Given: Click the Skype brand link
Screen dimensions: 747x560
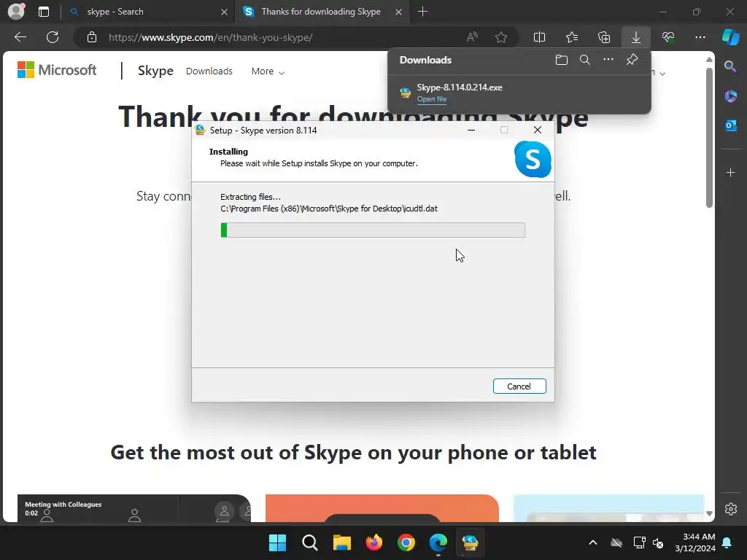Looking at the screenshot, I should pyautogui.click(x=155, y=71).
